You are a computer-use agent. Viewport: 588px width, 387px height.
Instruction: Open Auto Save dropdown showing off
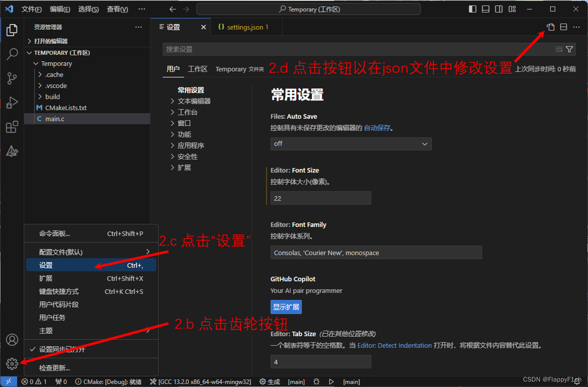pyautogui.click(x=351, y=144)
